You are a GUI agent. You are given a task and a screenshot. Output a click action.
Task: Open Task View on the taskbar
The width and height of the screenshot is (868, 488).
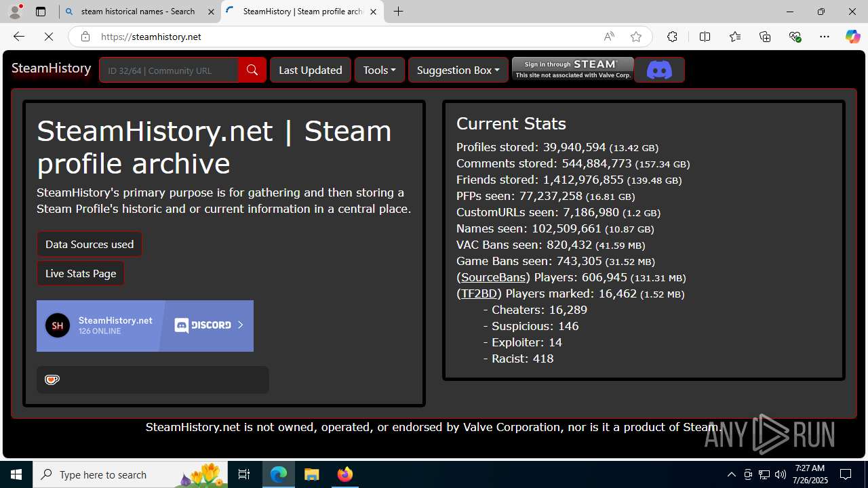[244, 474]
